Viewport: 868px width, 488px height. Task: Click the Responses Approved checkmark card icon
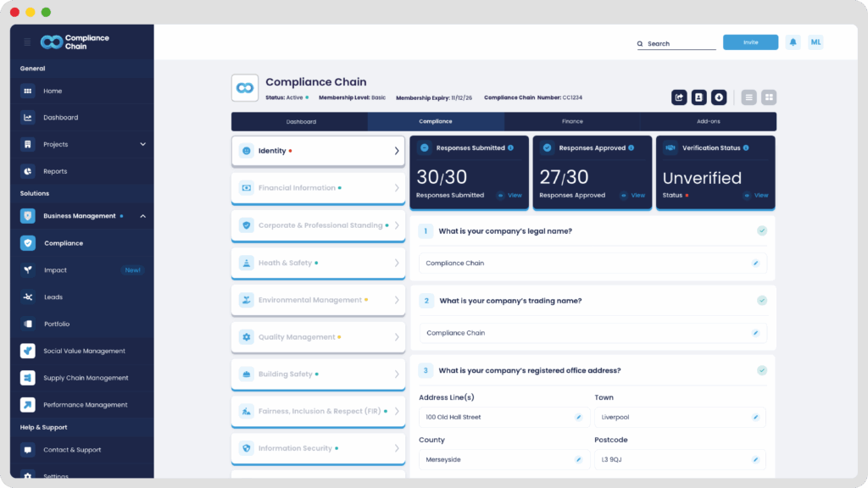tap(547, 147)
